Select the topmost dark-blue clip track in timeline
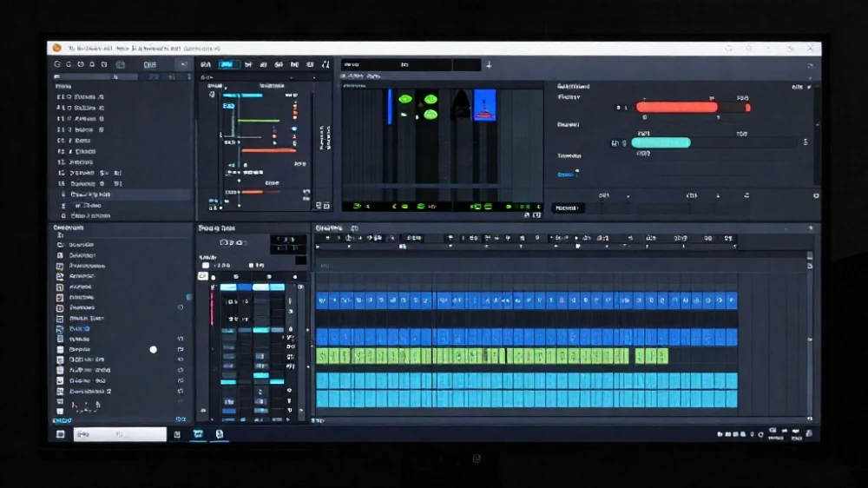 click(527, 300)
